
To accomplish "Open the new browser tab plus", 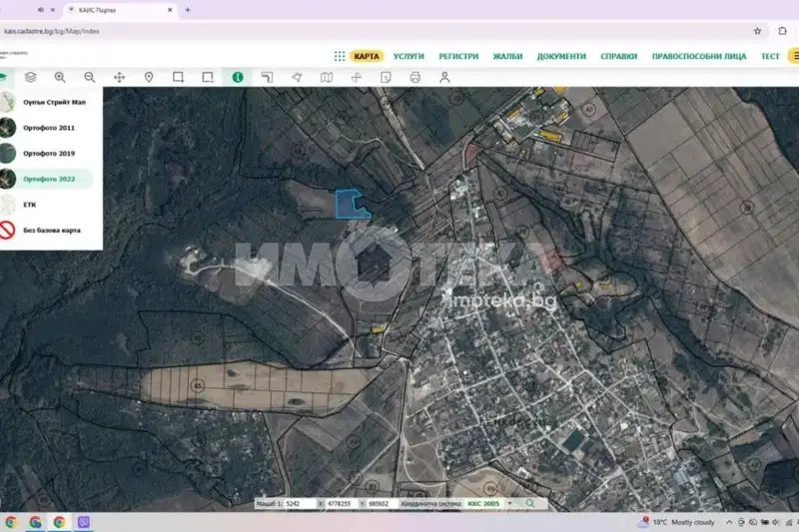I will tap(188, 10).
